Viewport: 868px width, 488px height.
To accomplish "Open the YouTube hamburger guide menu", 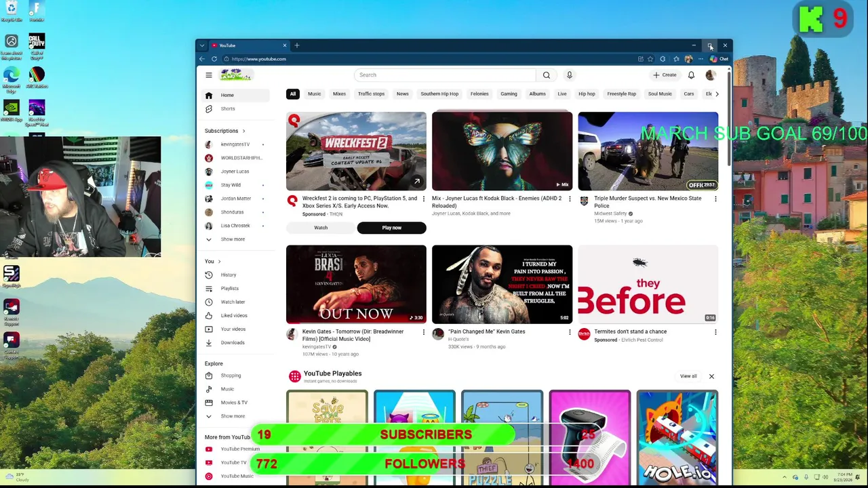I will [x=209, y=75].
